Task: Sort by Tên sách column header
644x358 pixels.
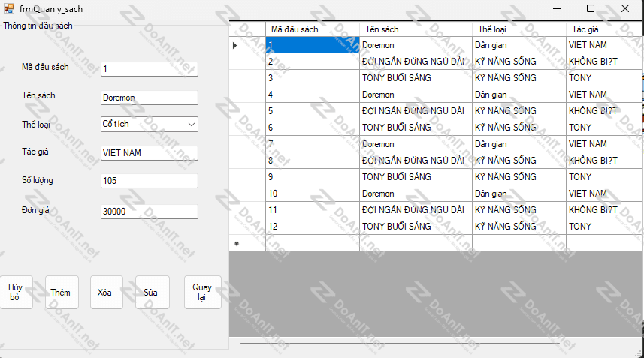Action: [x=416, y=29]
